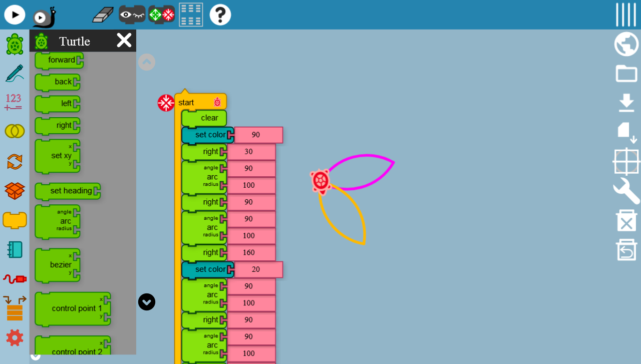
Task: Open the Numbers palette
Action: (x=15, y=99)
